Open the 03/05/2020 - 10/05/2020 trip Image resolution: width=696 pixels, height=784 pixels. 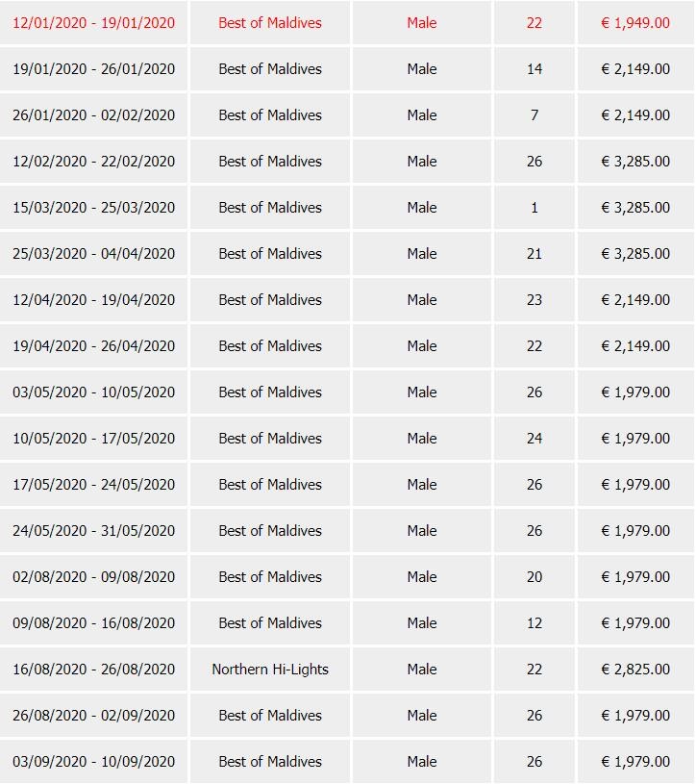(x=94, y=392)
